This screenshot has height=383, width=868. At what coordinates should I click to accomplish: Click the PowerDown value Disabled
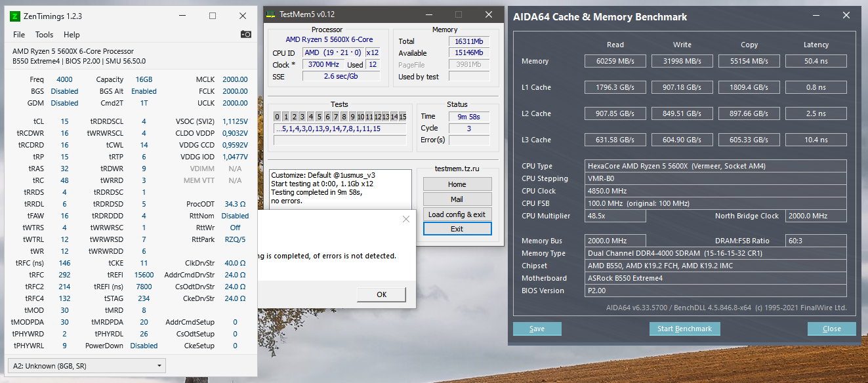[x=144, y=346]
